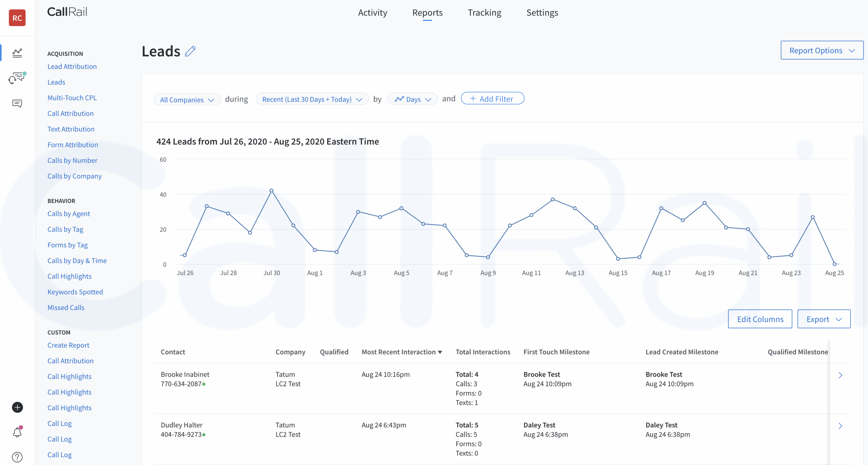The image size is (868, 465).
Task: Expand the Days grouping dropdown
Action: point(412,99)
